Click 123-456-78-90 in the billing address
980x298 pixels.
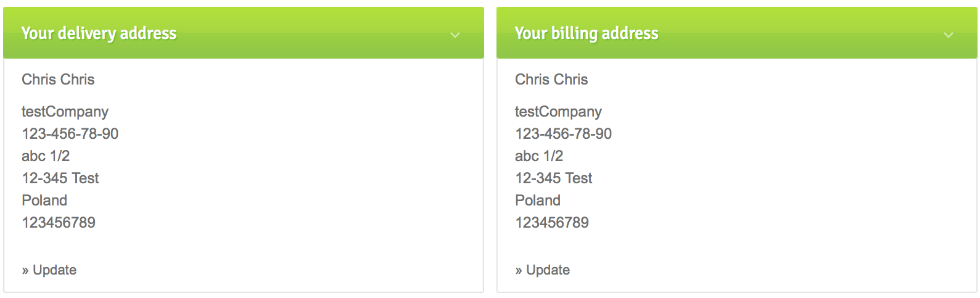click(563, 134)
